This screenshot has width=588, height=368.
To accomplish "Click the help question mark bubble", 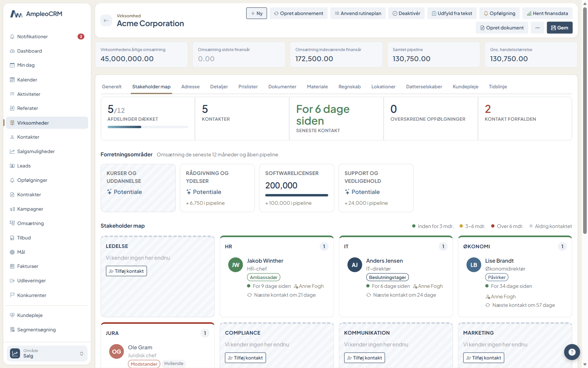I will 572,352.
